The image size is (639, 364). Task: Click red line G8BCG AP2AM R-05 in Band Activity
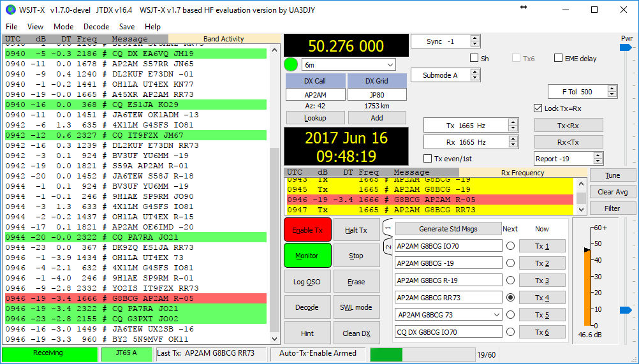(136, 298)
